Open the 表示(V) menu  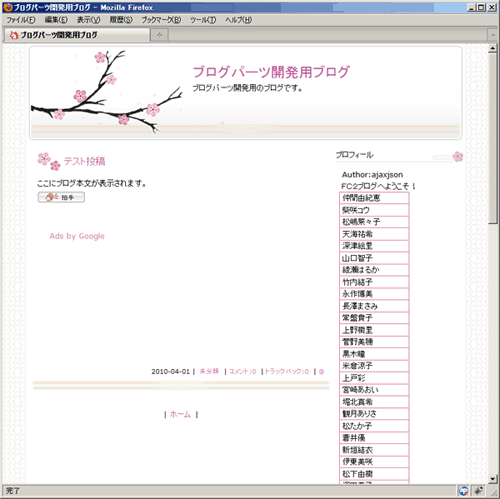pyautogui.click(x=88, y=20)
